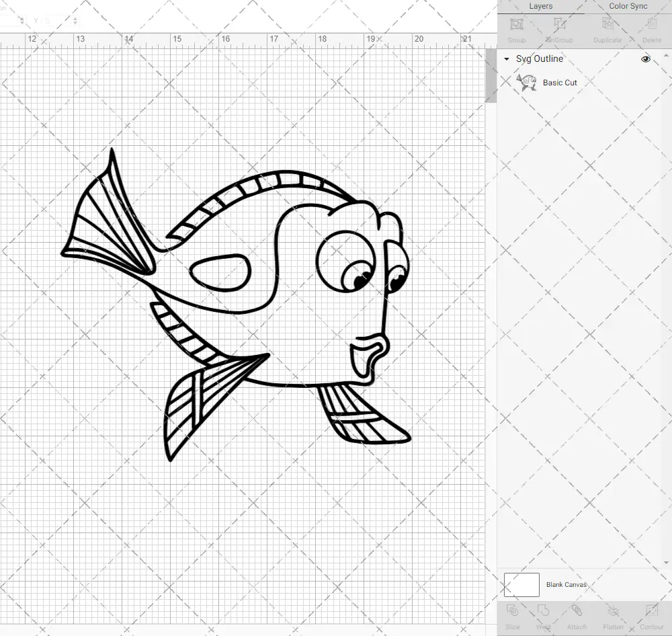672x636 pixels.
Task: Duplicate the selected layer
Action: [x=607, y=30]
